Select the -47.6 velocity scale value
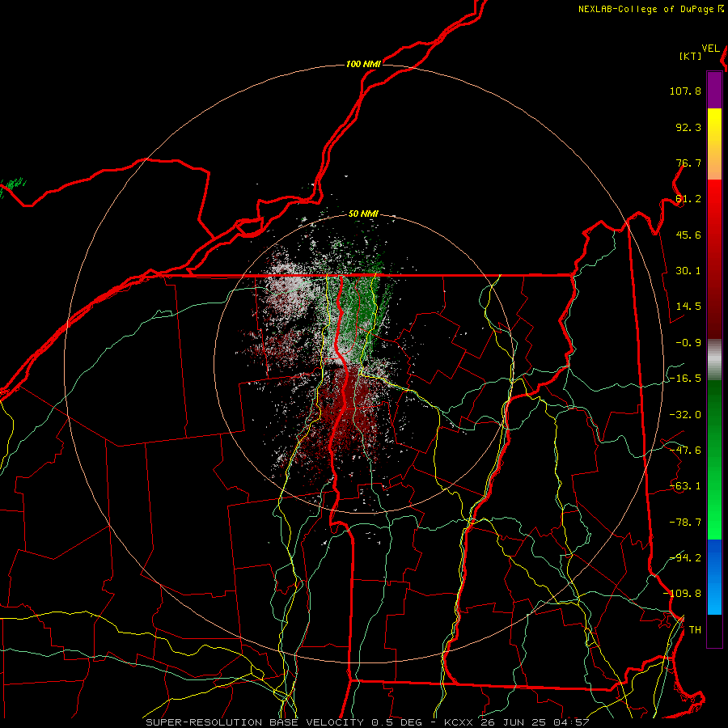Image resolution: width=728 pixels, height=728 pixels. [685, 451]
